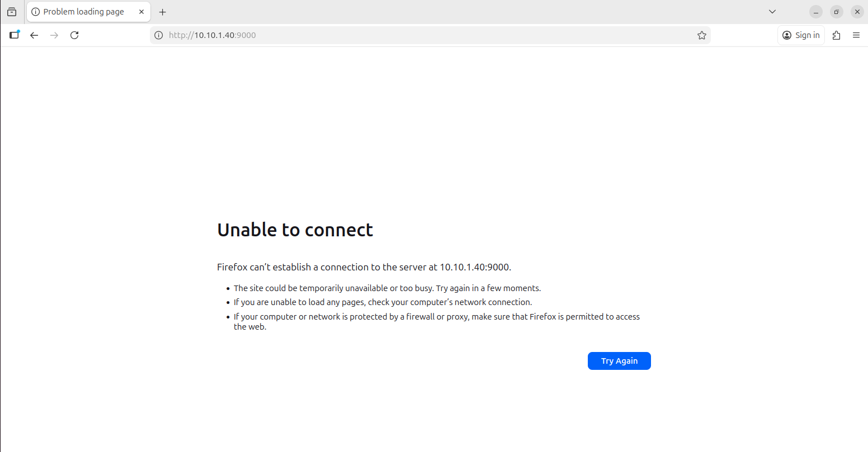Close the Firefox window
Screen dimensions: 868x452
(857, 12)
